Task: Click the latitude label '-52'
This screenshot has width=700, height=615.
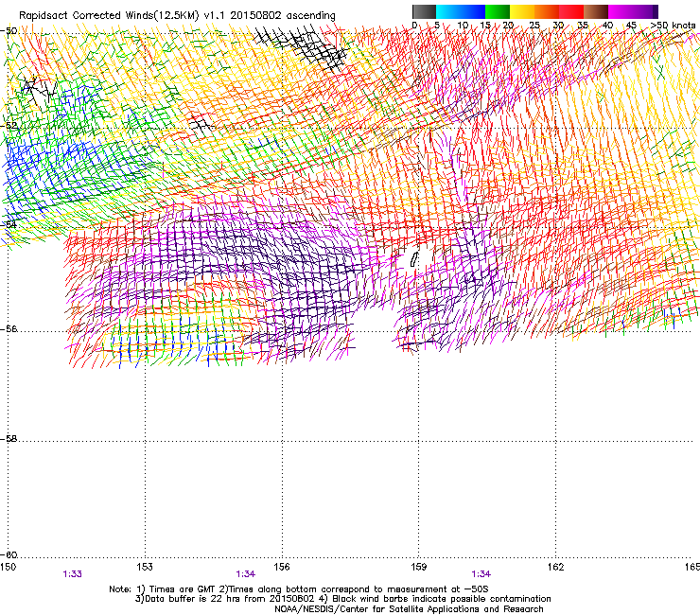Action: [x=9, y=126]
